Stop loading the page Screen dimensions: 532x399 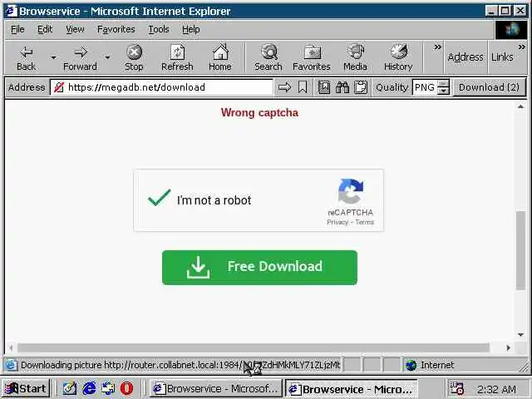click(134, 57)
